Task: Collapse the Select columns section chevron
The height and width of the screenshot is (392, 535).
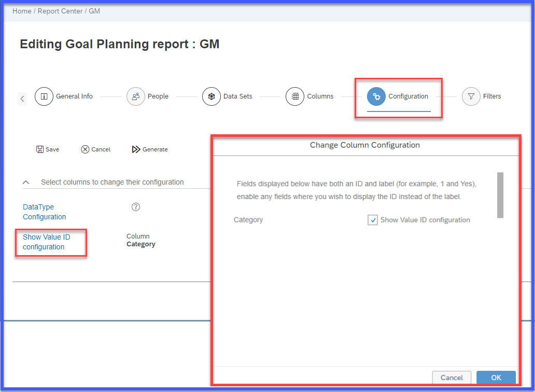Action: (26, 183)
